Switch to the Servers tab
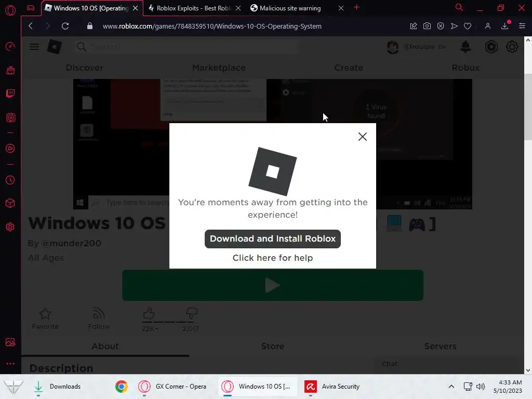Screen dimensions: 532x399 [x=440, y=347]
